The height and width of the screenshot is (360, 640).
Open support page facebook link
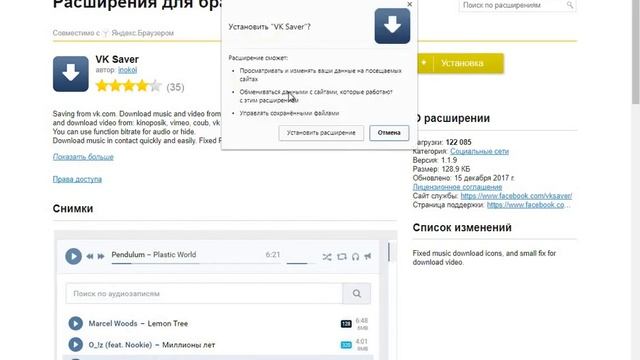click(x=529, y=205)
